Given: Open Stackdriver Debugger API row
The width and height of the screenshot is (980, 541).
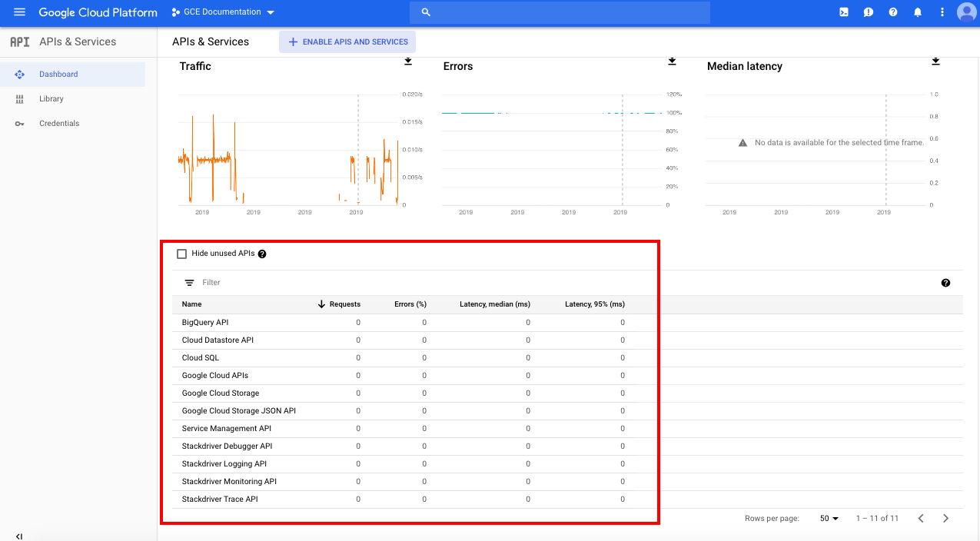Looking at the screenshot, I should coord(567,446).
